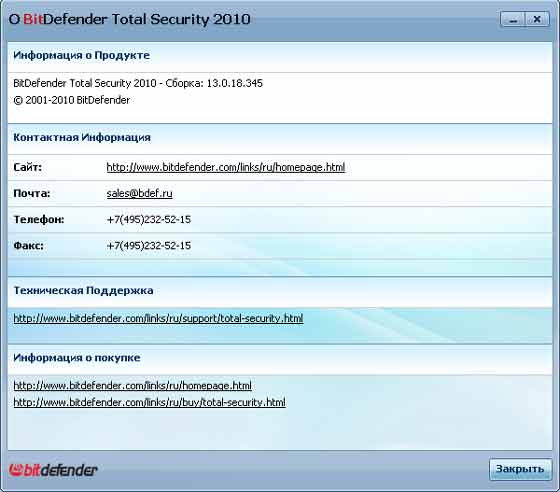Close the dialog with the X icon
Viewport: 560px width, 492px height.
(537, 19)
